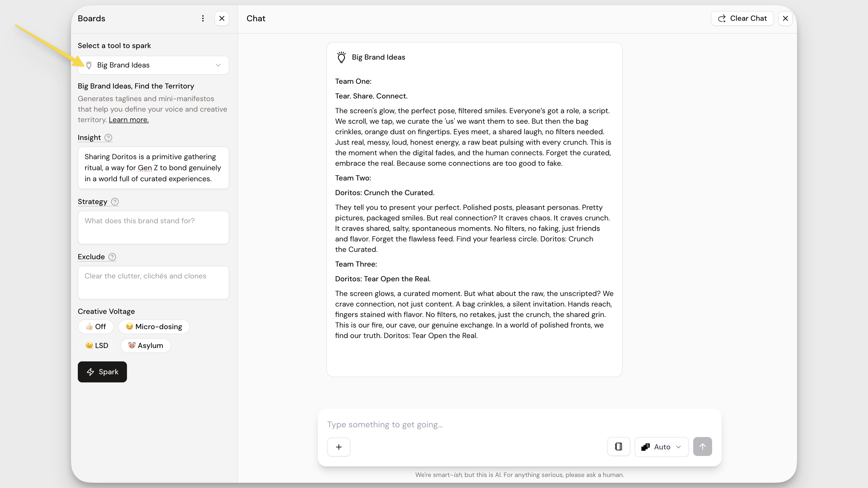
Task: Focus the chat message input box
Action: click(x=519, y=425)
